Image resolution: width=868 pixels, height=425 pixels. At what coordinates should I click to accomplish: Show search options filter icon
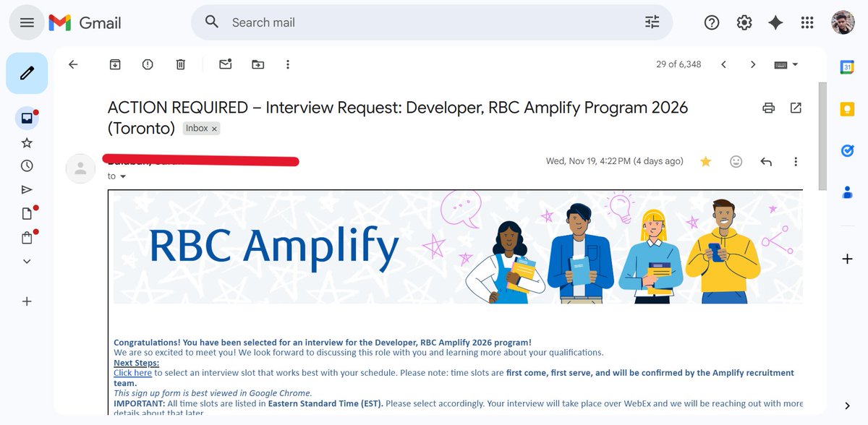pyautogui.click(x=652, y=22)
